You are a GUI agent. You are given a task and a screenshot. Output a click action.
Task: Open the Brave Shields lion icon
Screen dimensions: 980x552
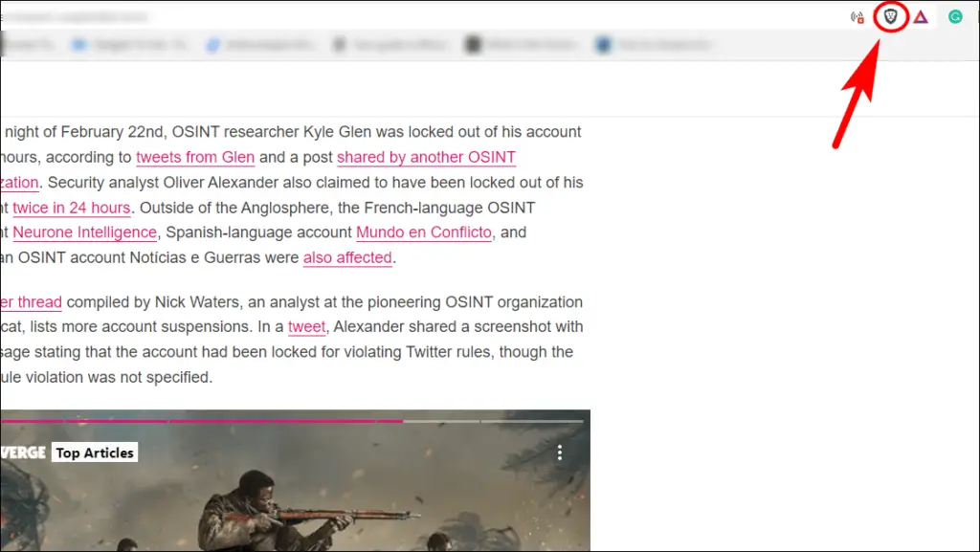coord(890,17)
